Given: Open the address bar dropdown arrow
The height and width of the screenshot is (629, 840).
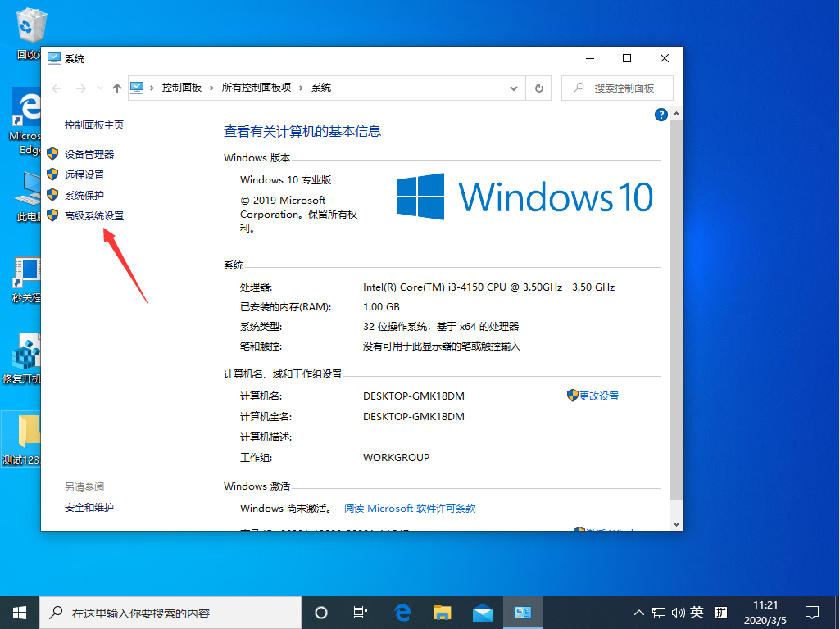Looking at the screenshot, I should pos(513,88).
